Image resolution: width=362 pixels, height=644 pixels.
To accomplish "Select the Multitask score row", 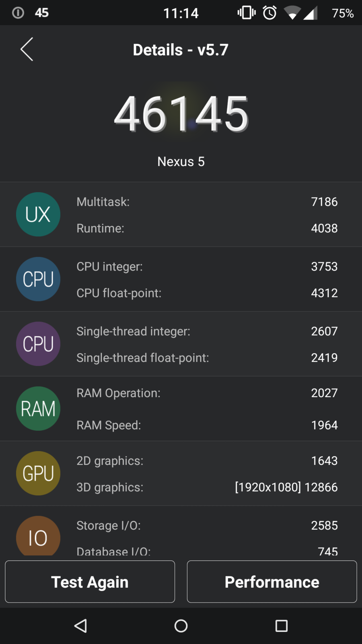I will (207, 202).
